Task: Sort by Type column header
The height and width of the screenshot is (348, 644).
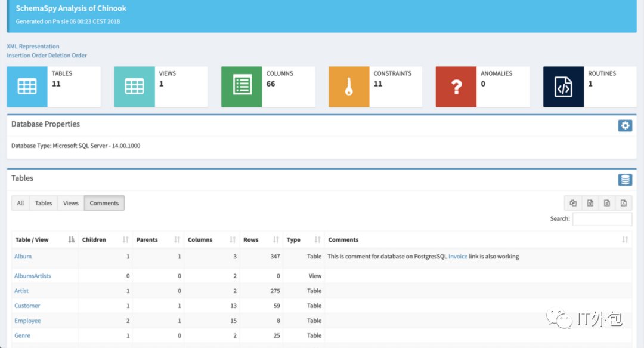Action: pyautogui.click(x=304, y=240)
